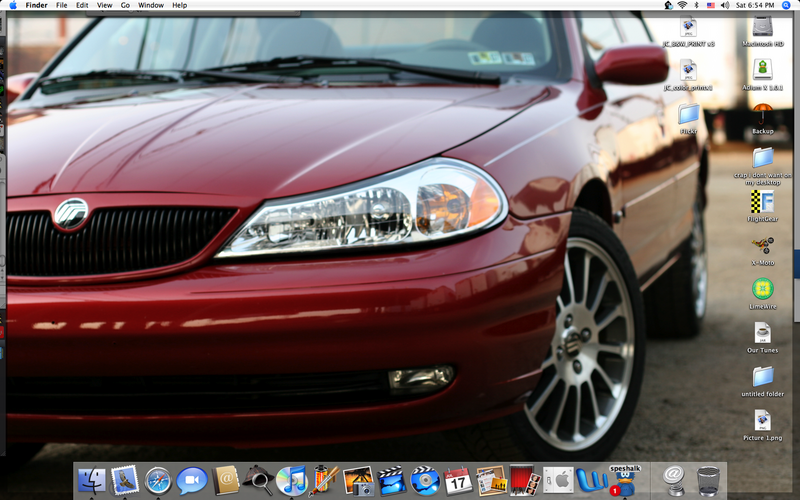Viewport: 800px width, 500px height.
Task: Open the Window menu
Action: click(151, 5)
